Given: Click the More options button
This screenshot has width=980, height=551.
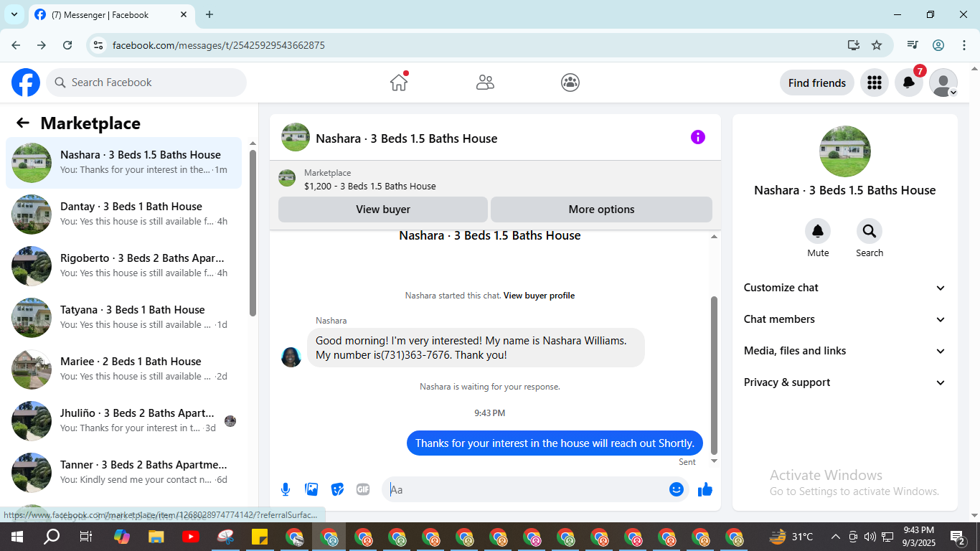Looking at the screenshot, I should [x=601, y=209].
